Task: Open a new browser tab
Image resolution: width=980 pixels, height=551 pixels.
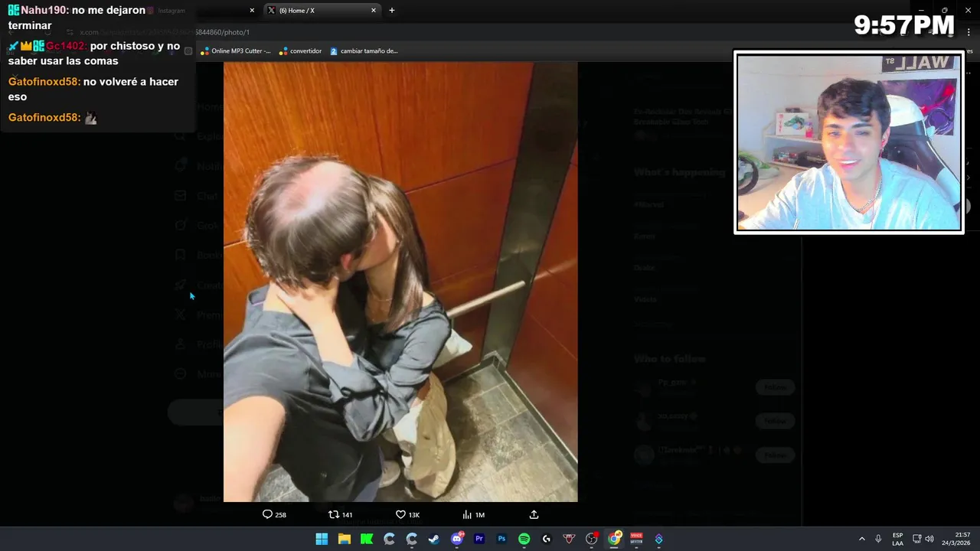Action: [392, 11]
